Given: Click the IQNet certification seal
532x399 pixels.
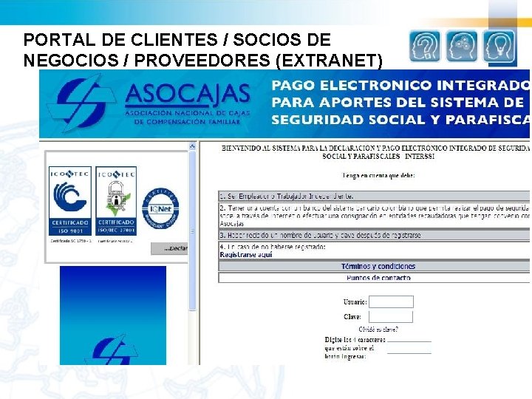Looking at the screenshot, I should (160, 208).
